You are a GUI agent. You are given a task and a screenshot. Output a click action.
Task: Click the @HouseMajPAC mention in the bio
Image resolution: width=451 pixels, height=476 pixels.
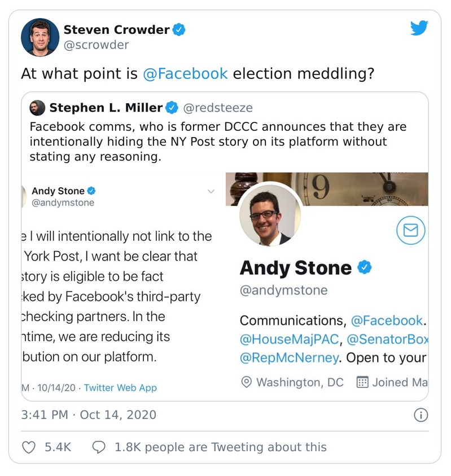click(x=290, y=339)
